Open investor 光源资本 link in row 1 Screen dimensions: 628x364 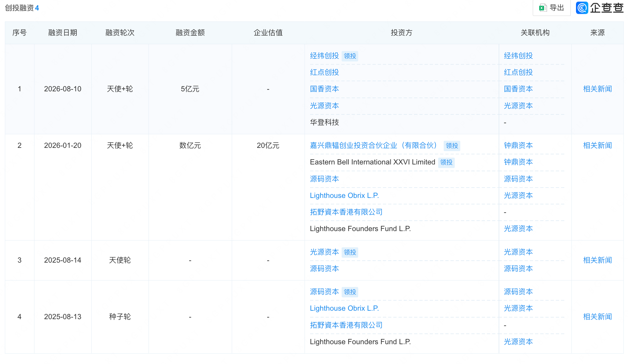[x=324, y=106]
